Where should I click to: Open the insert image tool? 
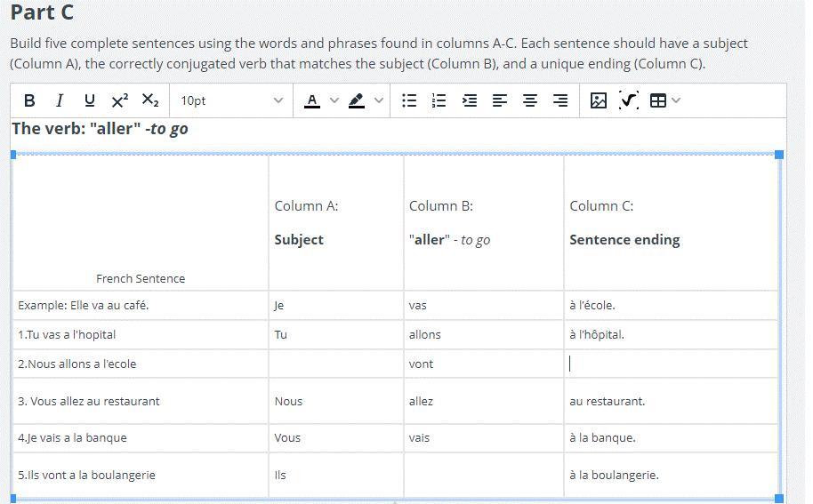pyautogui.click(x=599, y=100)
